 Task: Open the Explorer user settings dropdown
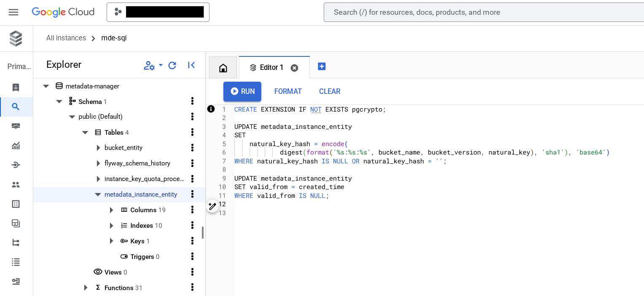tap(153, 65)
